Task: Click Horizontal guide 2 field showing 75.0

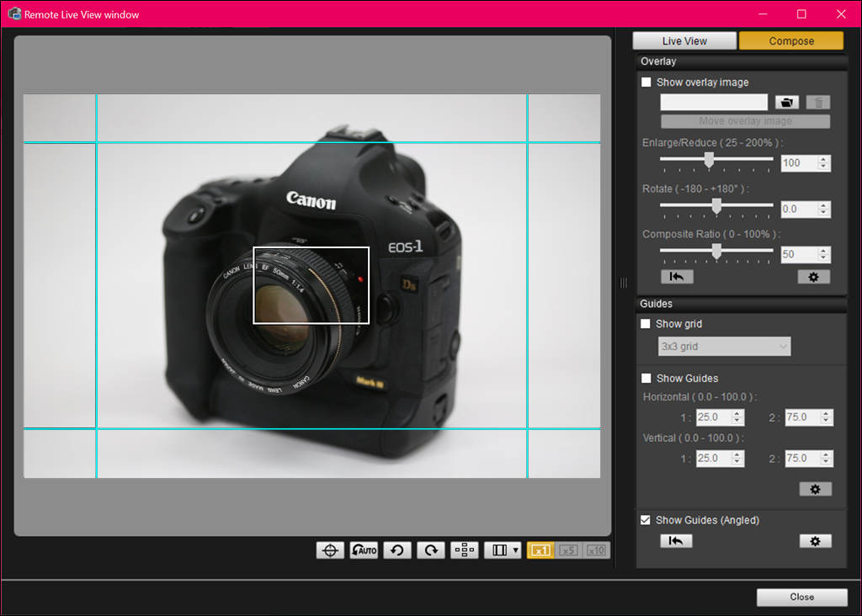Action: point(802,417)
